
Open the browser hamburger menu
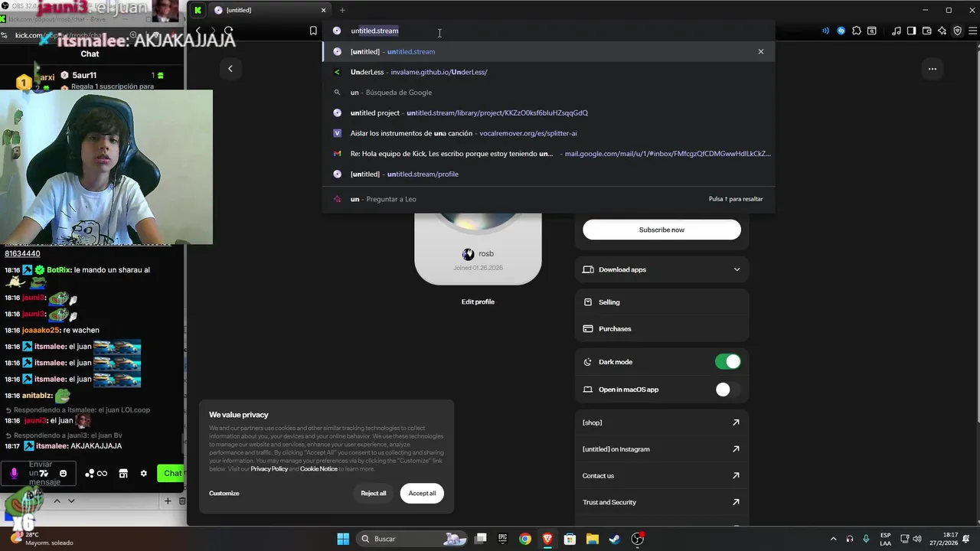(972, 31)
